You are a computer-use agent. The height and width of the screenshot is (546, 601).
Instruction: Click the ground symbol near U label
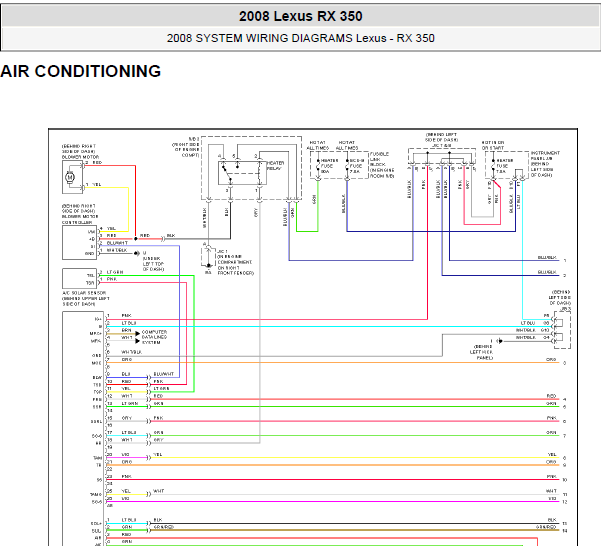click(x=137, y=253)
